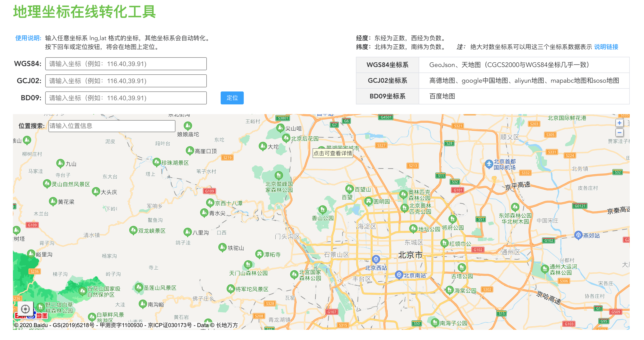Click the 香山公园 park icon
The width and height of the screenshot is (644, 340).
pyautogui.click(x=322, y=209)
